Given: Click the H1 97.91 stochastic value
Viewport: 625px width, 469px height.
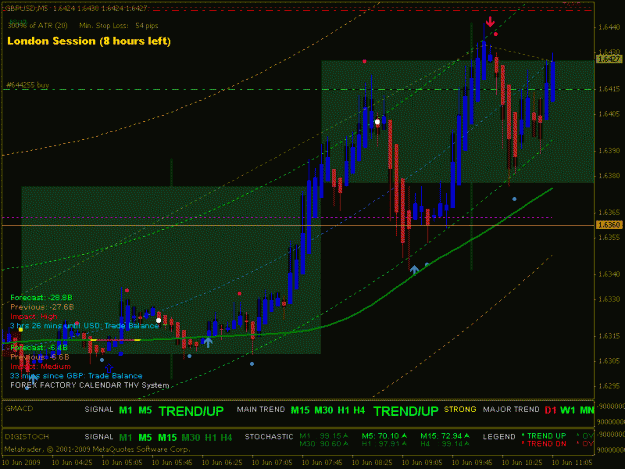Looking at the screenshot, I should (384, 443).
